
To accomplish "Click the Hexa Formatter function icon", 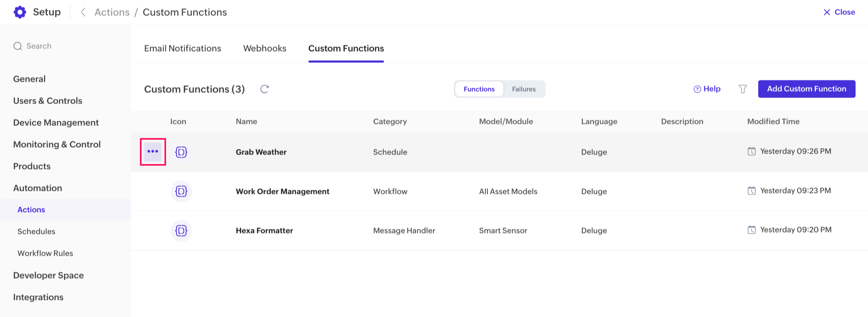I will [181, 231].
